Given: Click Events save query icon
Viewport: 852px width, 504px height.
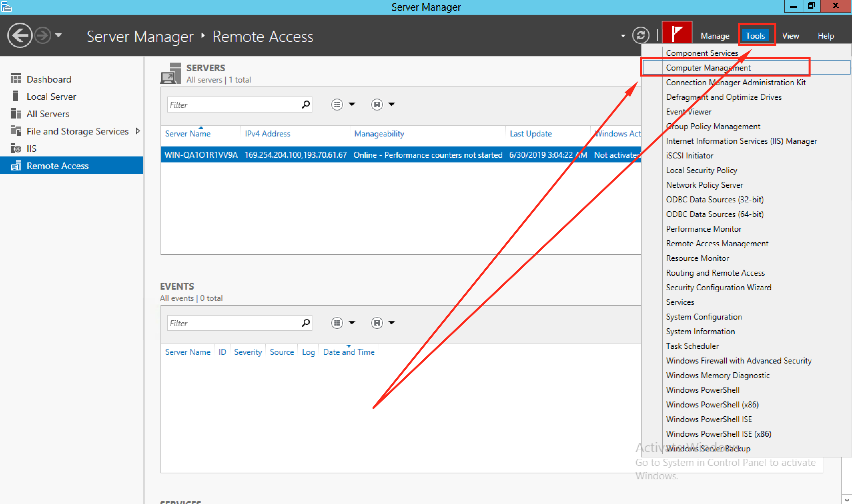Looking at the screenshot, I should click(x=377, y=323).
